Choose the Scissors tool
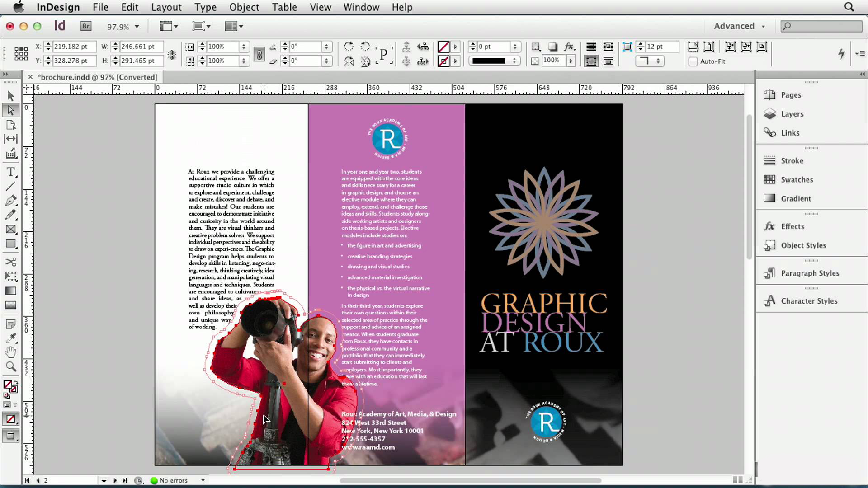The height and width of the screenshot is (488, 868). [10, 262]
